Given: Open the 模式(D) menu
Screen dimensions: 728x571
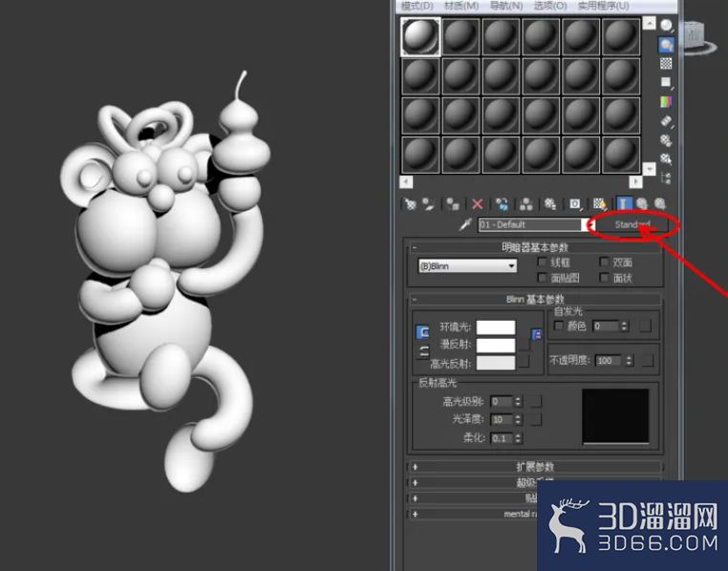Looking at the screenshot, I should click(417, 6).
